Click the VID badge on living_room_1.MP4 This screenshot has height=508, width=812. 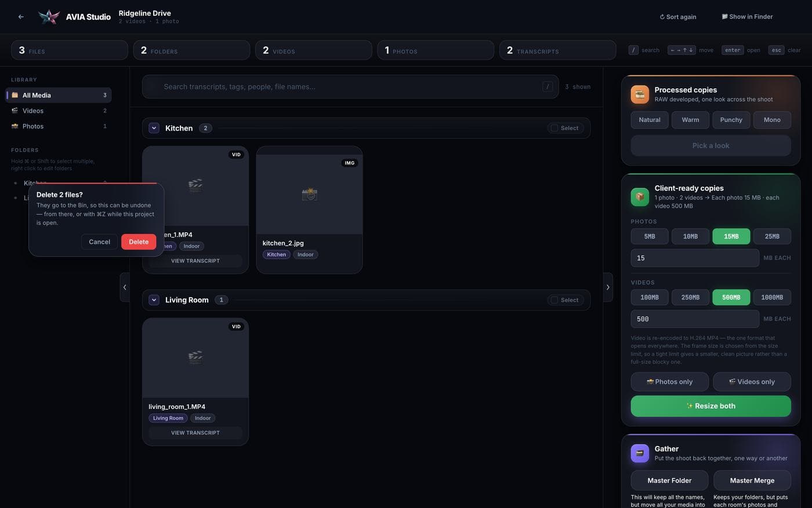[236, 326]
